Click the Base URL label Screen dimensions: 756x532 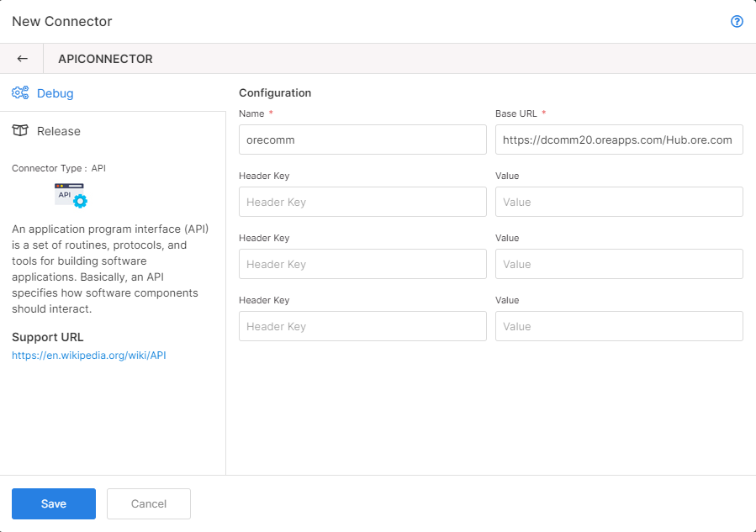(x=515, y=113)
